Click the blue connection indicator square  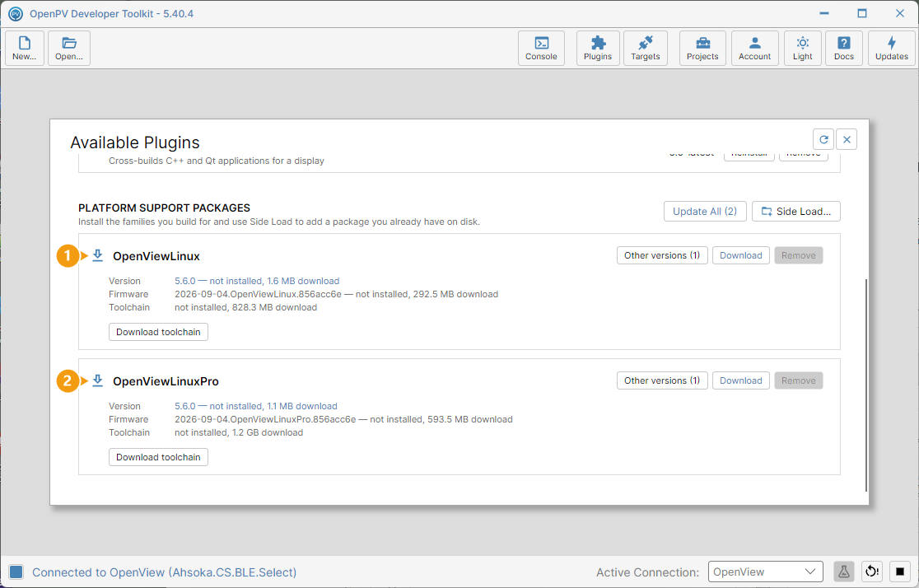coord(16,572)
